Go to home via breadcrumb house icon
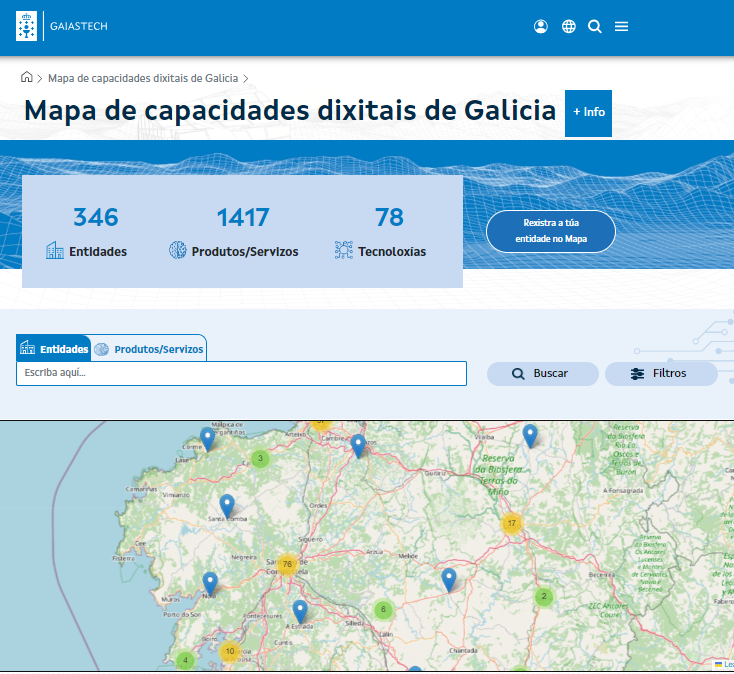734x674 pixels. (27, 77)
